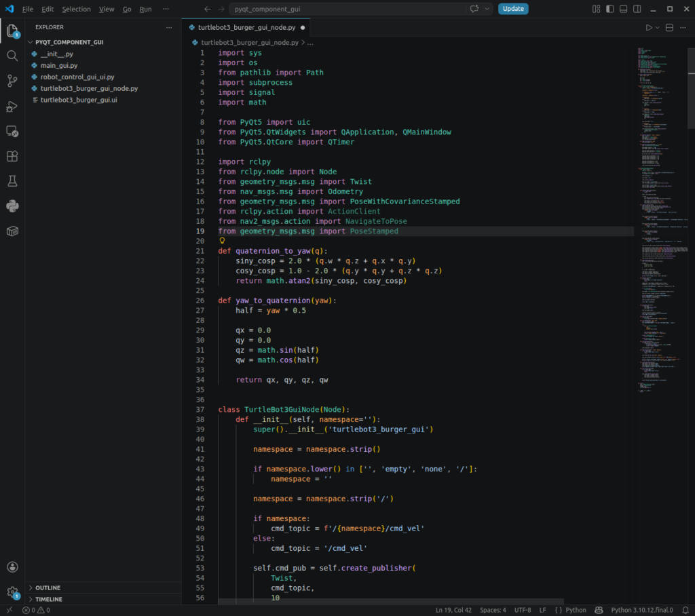The height and width of the screenshot is (616, 695).
Task: Open the Source Control view
Action: (12, 81)
